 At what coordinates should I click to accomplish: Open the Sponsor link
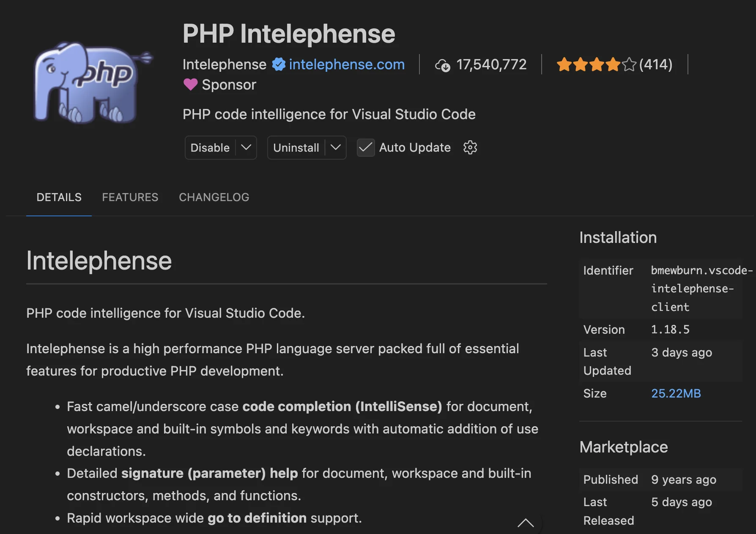(x=229, y=84)
